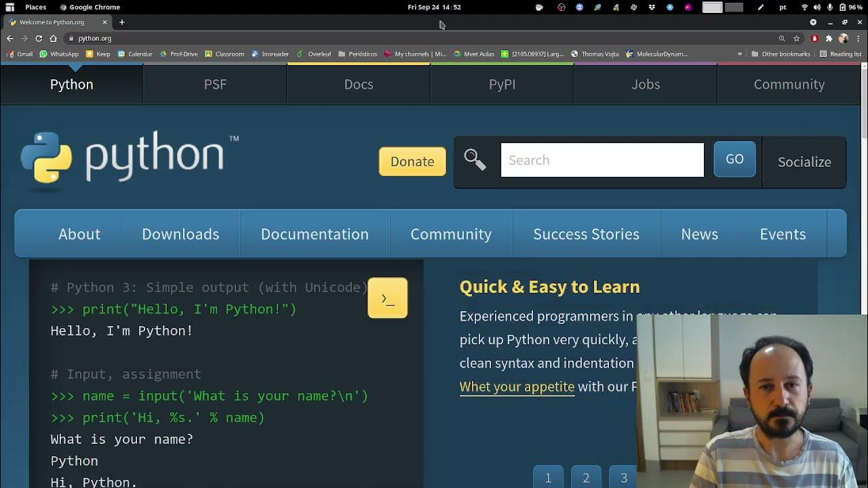
Task: Open the Chrome extensions puzzle icon
Action: (829, 39)
